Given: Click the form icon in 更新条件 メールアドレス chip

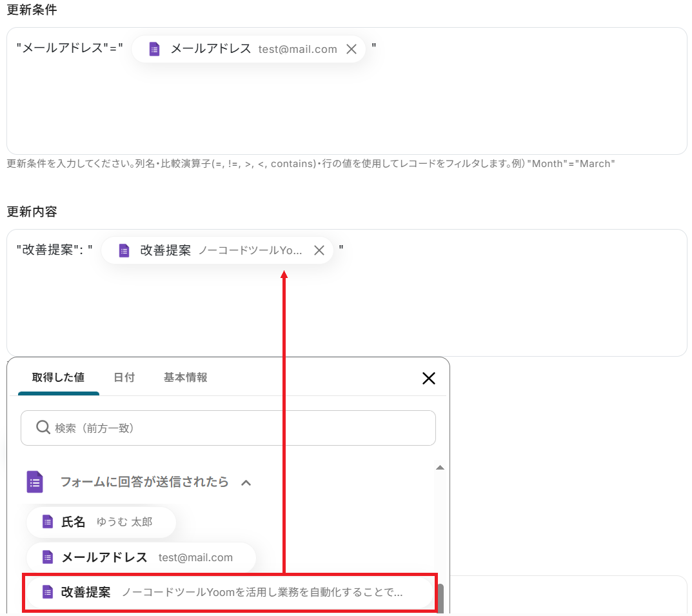Looking at the screenshot, I should 154,49.
